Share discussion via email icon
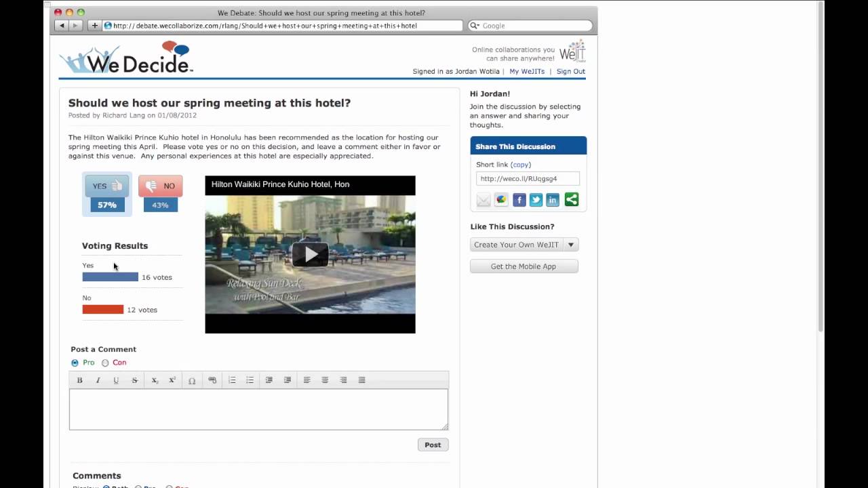Viewport: 868px width, 488px height. [484, 199]
